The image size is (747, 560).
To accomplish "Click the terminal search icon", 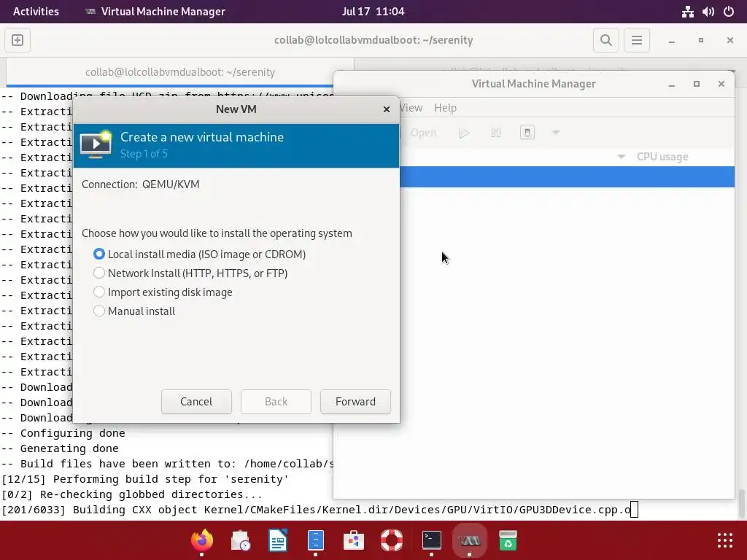I will 606,40.
